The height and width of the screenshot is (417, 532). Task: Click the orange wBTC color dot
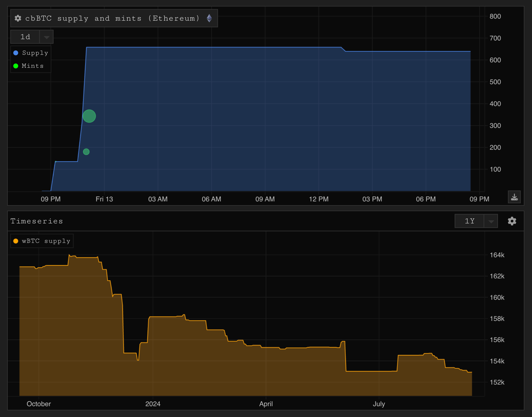tap(16, 241)
